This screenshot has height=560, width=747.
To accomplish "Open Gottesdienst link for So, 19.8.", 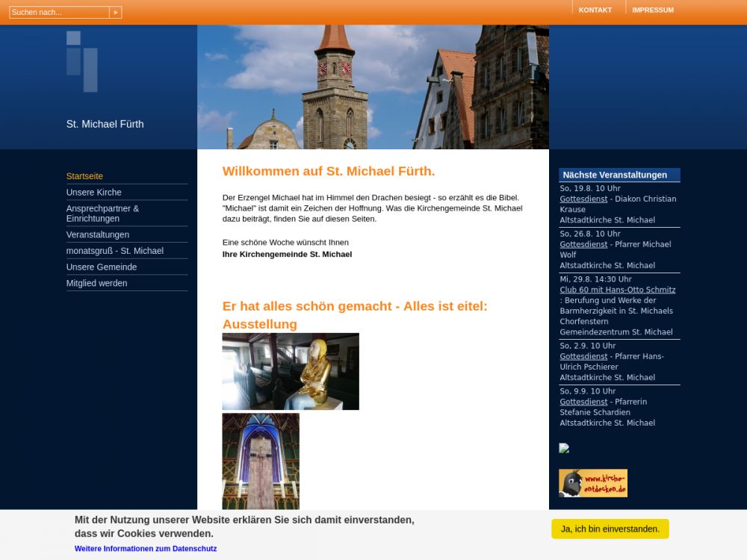I will coord(583,199).
